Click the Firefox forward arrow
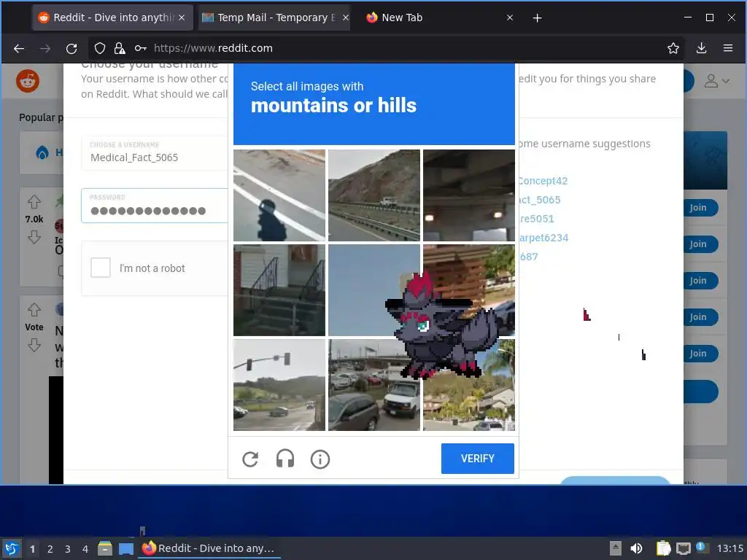Screen dimensions: 747x560 point(44,48)
